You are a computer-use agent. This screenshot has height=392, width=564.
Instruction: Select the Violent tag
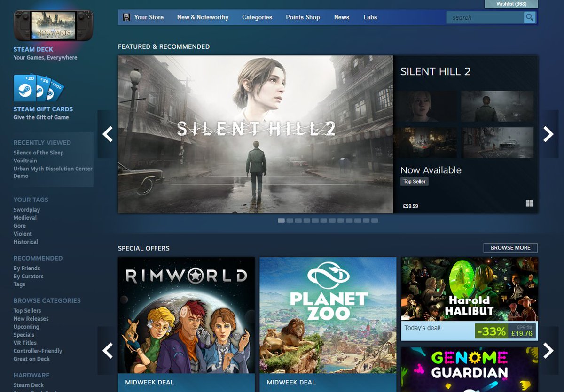point(23,234)
